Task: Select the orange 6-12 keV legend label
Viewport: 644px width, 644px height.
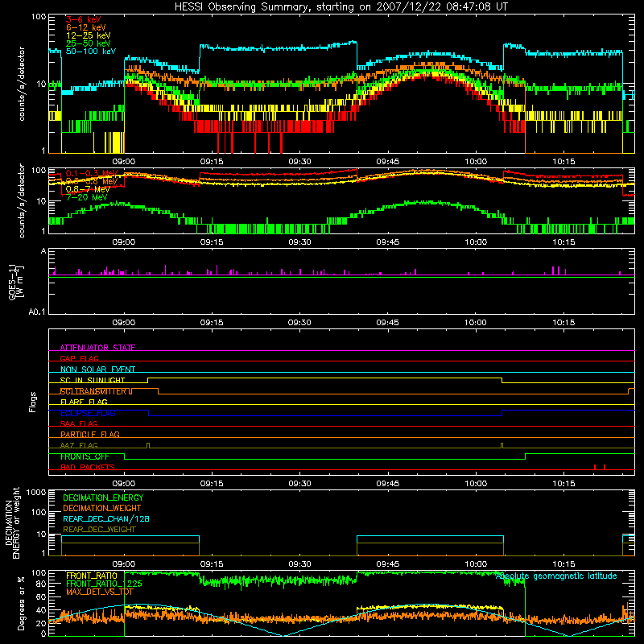Action: click(x=86, y=27)
